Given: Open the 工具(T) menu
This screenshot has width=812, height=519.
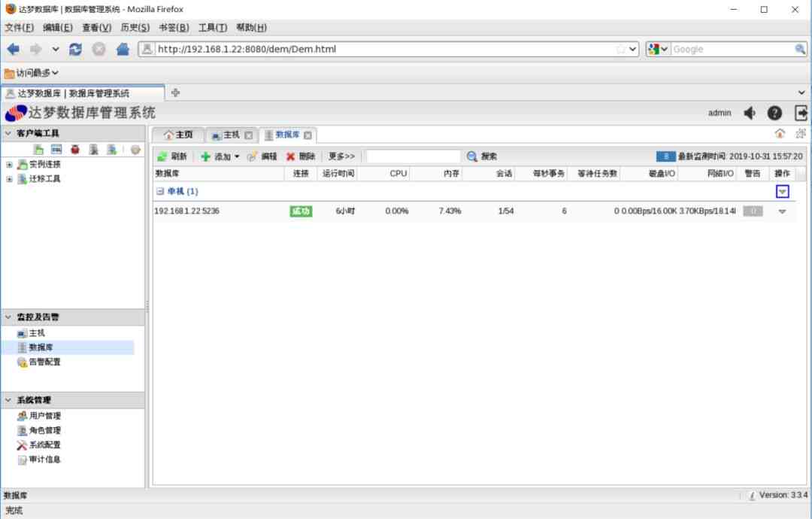Looking at the screenshot, I should tap(213, 27).
